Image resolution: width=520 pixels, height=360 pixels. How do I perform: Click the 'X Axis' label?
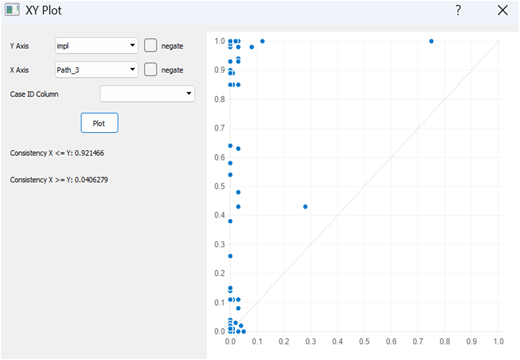coord(19,70)
